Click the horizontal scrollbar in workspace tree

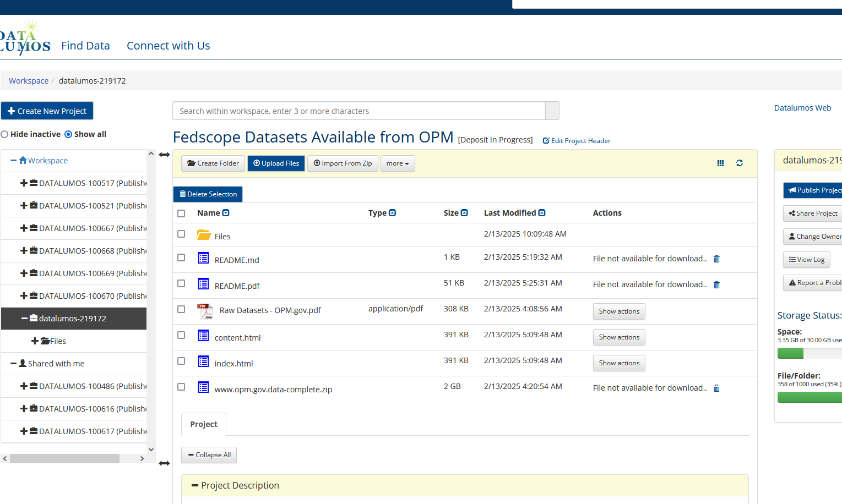(64, 459)
